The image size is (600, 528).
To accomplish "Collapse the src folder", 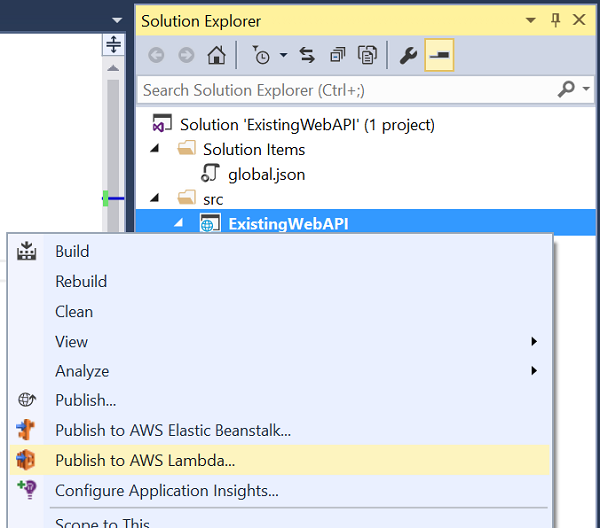I will 155,198.
